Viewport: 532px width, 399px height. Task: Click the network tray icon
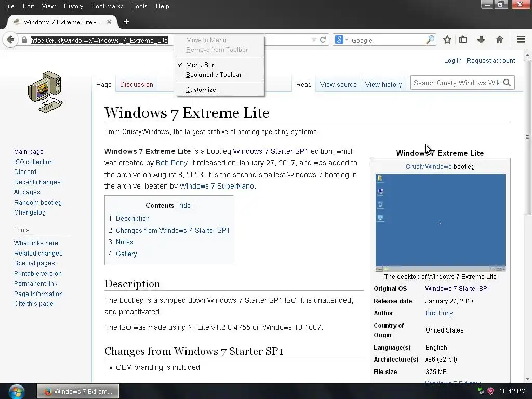click(481, 391)
